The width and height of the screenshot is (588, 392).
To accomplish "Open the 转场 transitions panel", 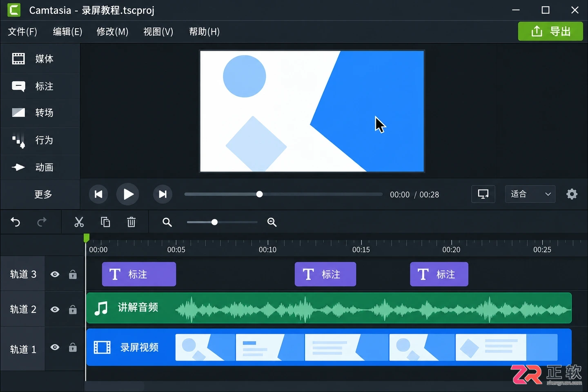I will click(40, 113).
